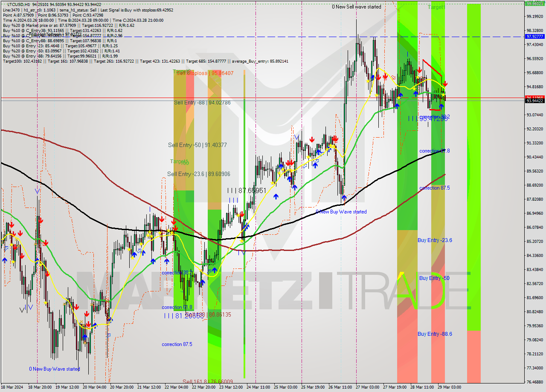This screenshot has width=546, height=392.
Task: Click the '| | | 93.47298' level label
Action: (x=428, y=119)
